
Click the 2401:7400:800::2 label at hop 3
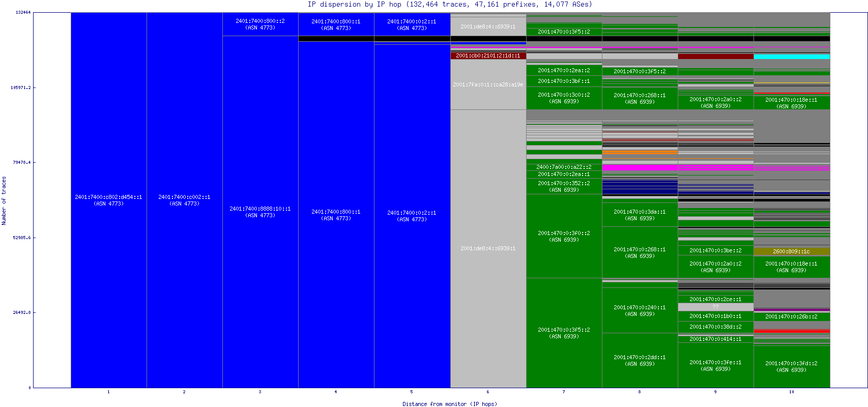click(260, 21)
